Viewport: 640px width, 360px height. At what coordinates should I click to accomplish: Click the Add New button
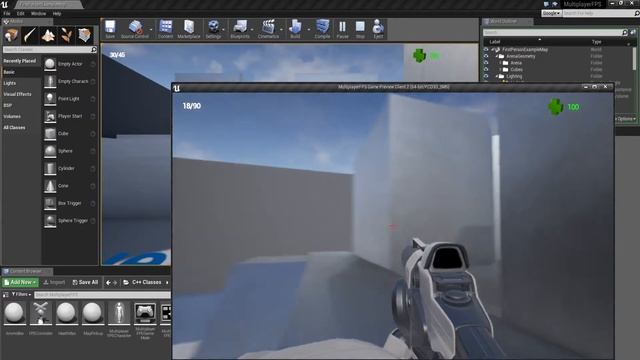click(20, 282)
